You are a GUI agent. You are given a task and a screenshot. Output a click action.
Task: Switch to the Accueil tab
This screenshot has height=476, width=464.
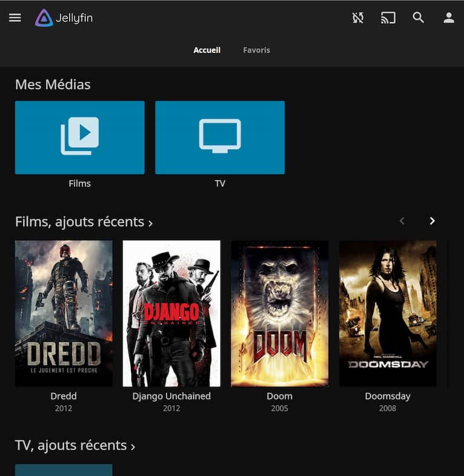click(x=207, y=50)
